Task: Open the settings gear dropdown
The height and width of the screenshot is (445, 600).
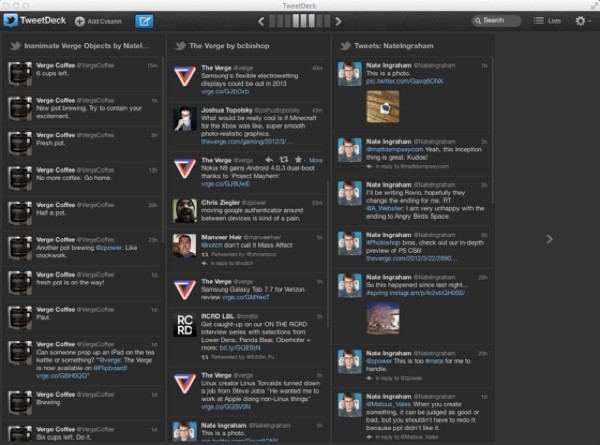Action: click(583, 21)
